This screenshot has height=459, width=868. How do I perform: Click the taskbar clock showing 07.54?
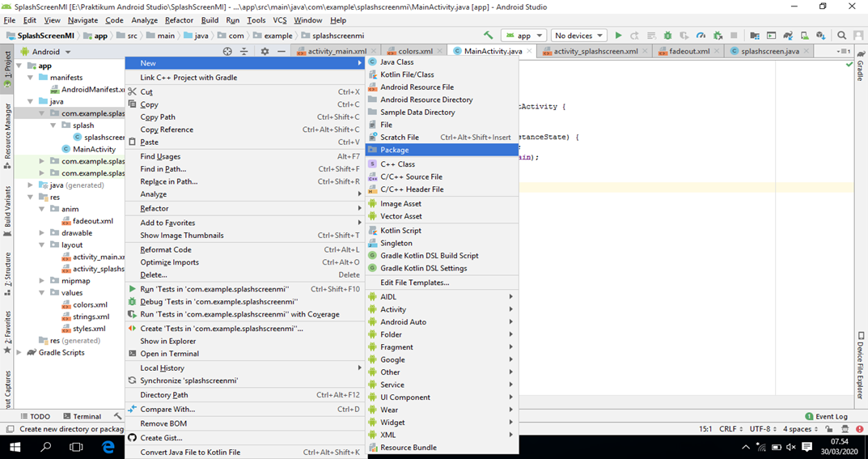839,447
